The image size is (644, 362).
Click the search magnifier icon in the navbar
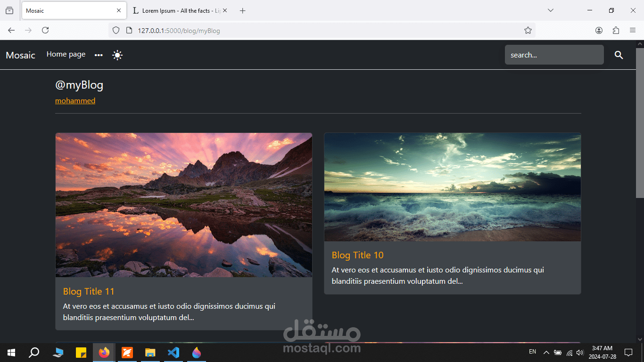(619, 55)
